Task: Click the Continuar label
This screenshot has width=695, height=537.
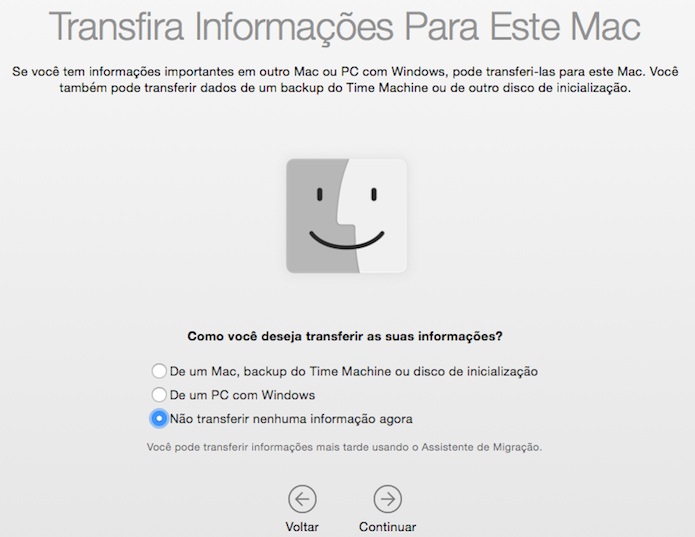Action: click(x=387, y=527)
